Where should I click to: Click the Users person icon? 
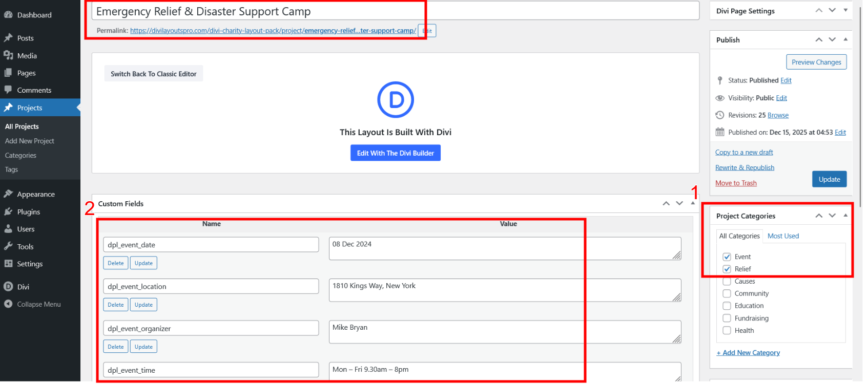(8, 229)
